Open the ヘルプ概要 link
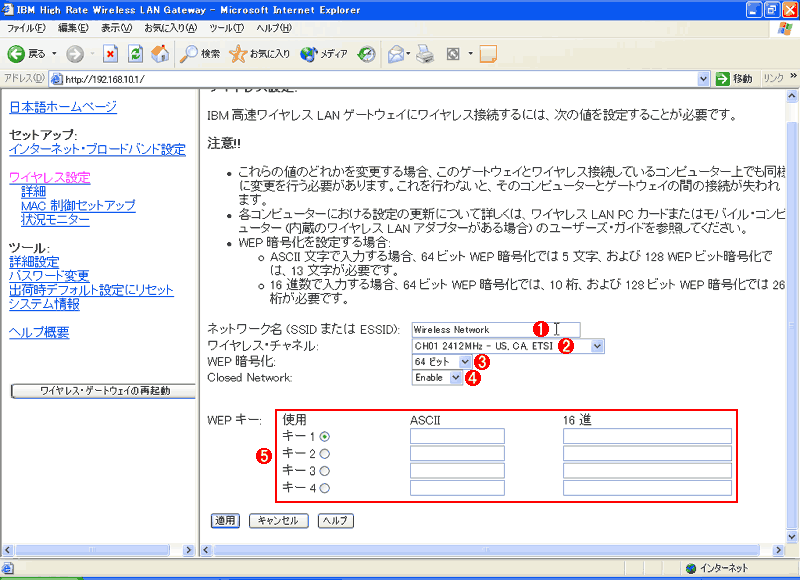800x580 pixels. (x=39, y=333)
